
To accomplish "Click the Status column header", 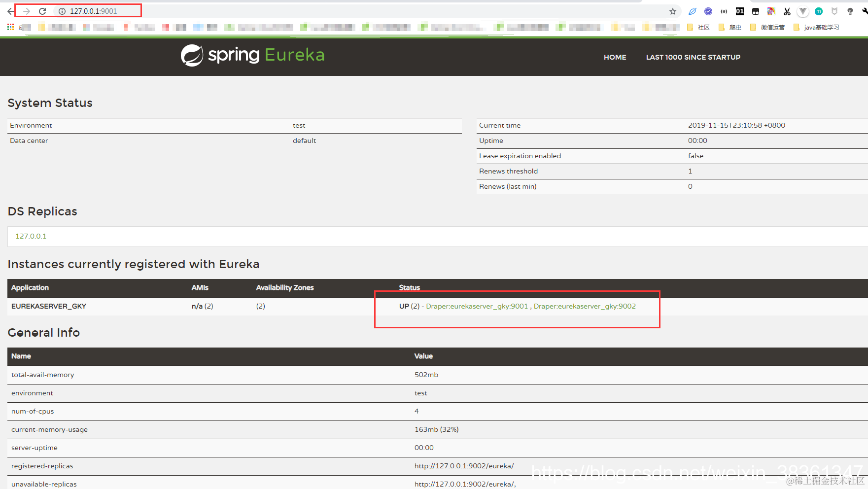I will click(409, 287).
